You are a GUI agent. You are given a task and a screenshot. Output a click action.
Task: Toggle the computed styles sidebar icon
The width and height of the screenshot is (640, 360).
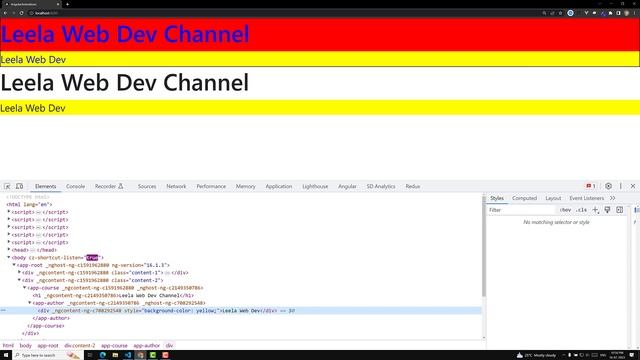620,210
